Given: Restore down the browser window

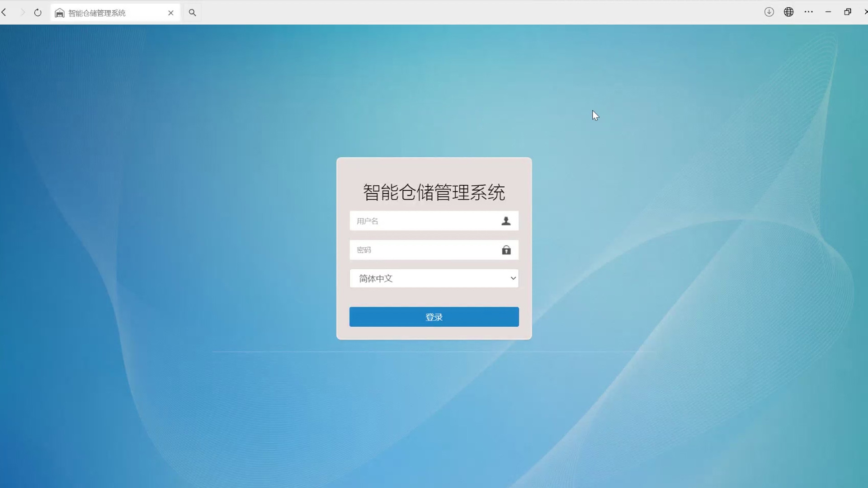Looking at the screenshot, I should [x=848, y=12].
